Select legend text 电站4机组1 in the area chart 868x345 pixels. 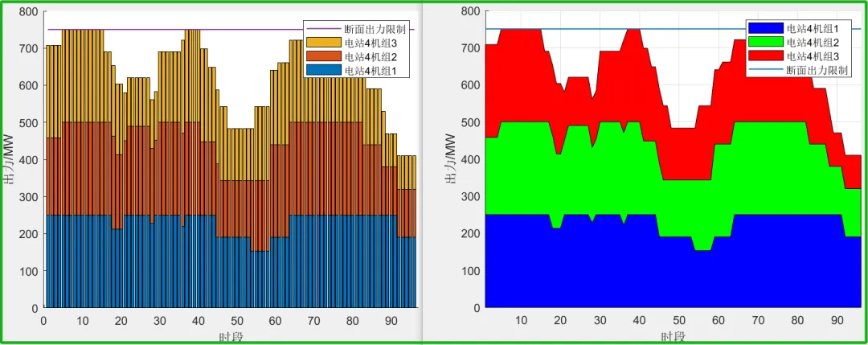(x=813, y=28)
